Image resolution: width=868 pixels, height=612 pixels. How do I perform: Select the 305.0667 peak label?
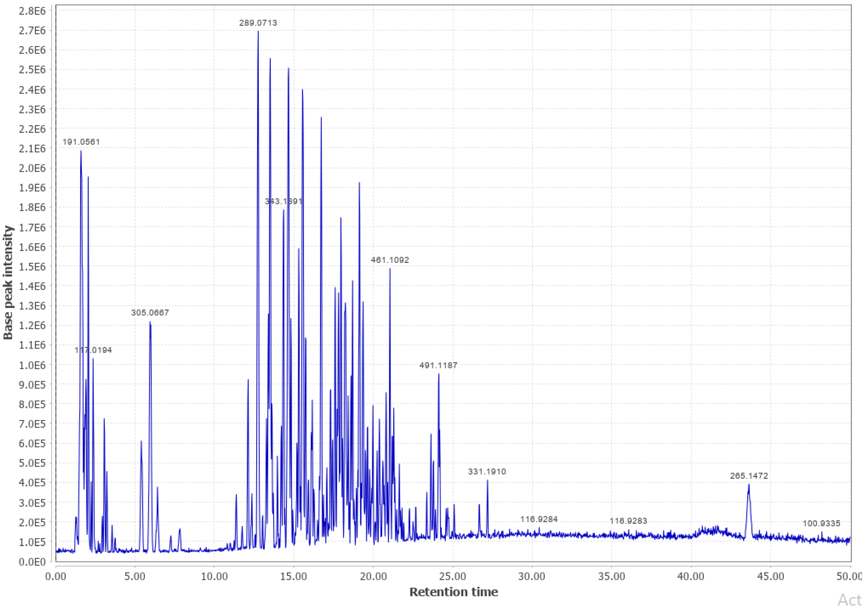click(150, 312)
